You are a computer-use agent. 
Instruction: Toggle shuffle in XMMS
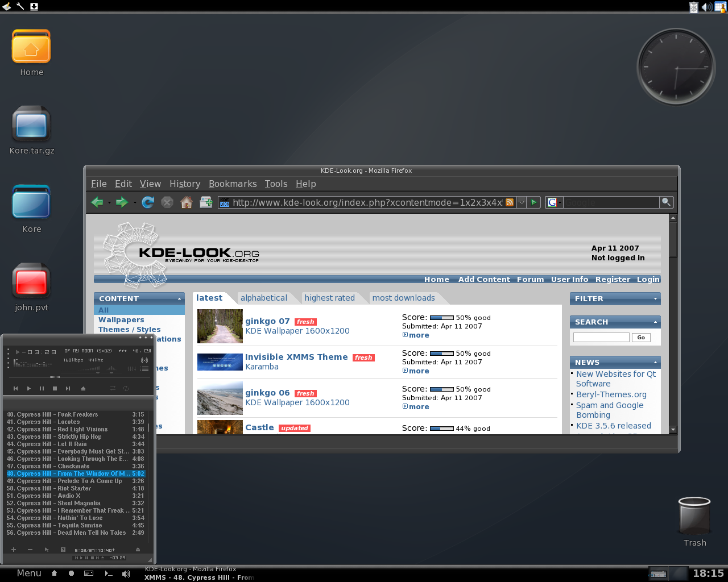(x=113, y=389)
